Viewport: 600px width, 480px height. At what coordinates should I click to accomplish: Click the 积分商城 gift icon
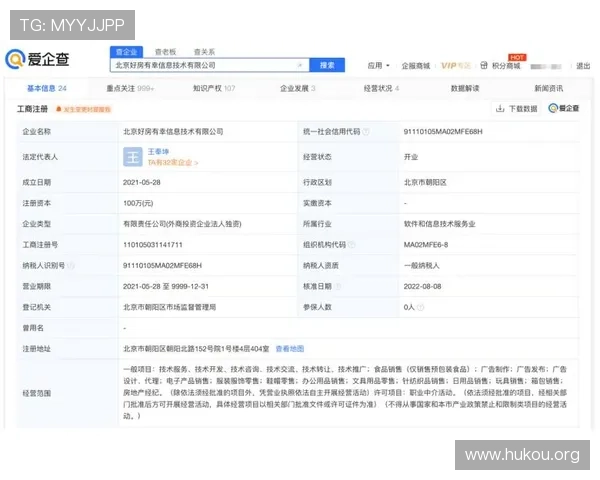pos(484,65)
